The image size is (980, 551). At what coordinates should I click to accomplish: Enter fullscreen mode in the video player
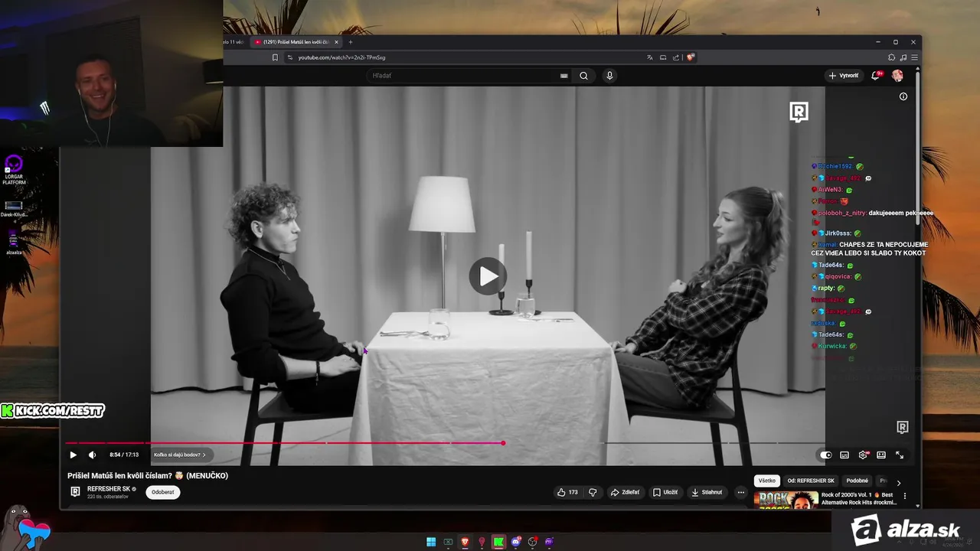[x=900, y=455]
